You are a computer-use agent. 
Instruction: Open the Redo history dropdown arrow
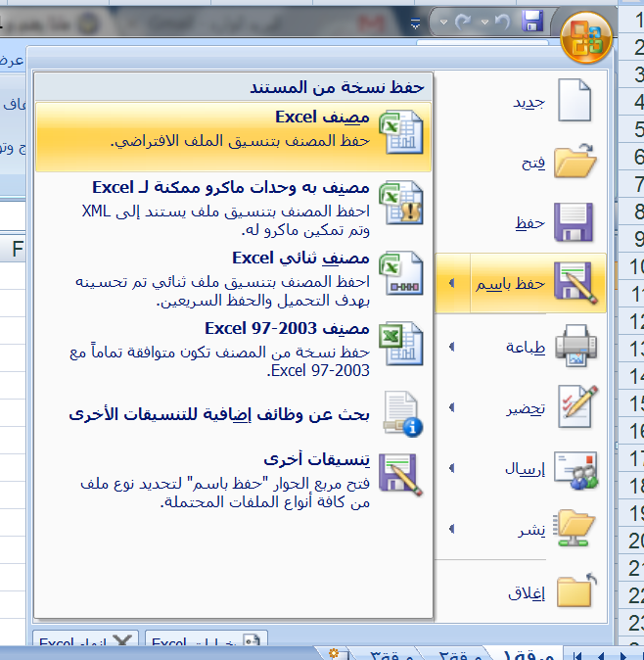coord(443,22)
